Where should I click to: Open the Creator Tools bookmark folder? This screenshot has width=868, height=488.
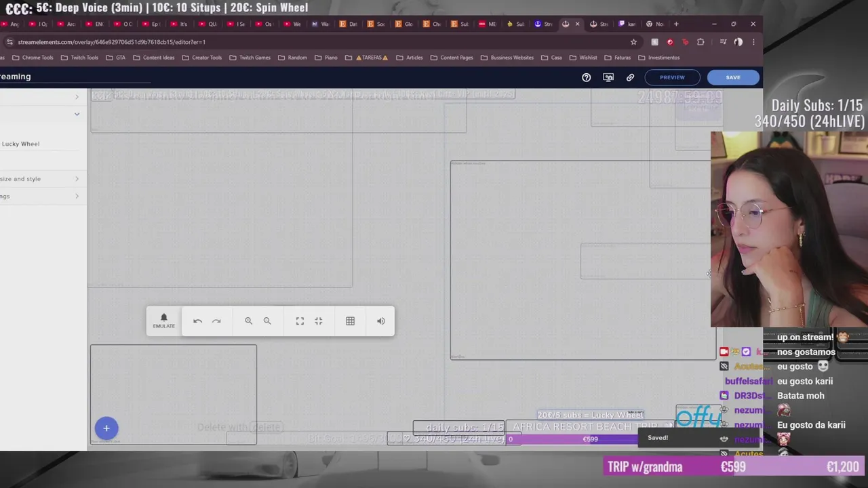[x=202, y=58]
